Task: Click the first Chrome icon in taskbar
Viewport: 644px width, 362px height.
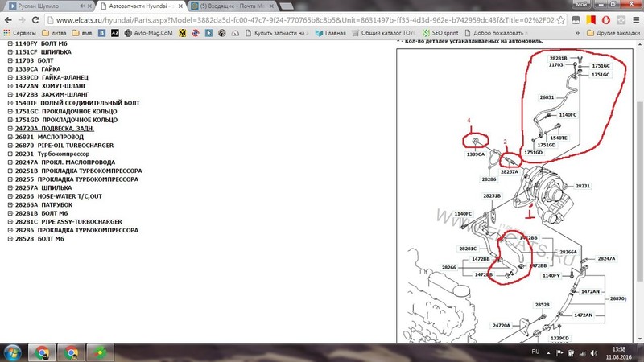Action: pyautogui.click(x=41, y=352)
